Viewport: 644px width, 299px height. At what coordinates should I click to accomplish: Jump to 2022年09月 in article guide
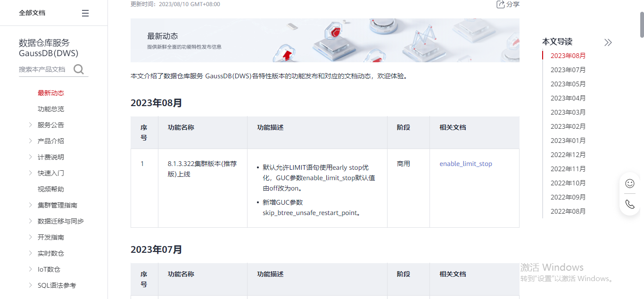click(x=568, y=197)
